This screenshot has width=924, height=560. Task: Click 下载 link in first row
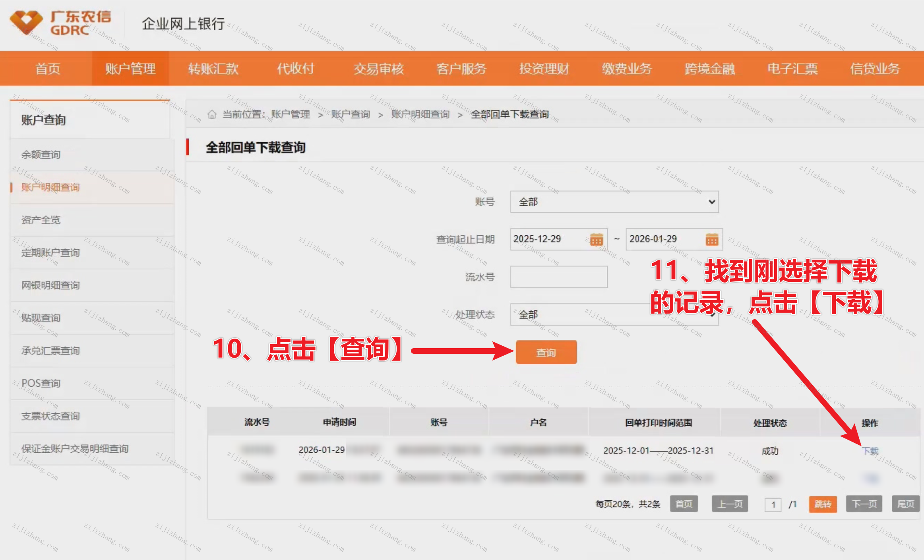[870, 451]
